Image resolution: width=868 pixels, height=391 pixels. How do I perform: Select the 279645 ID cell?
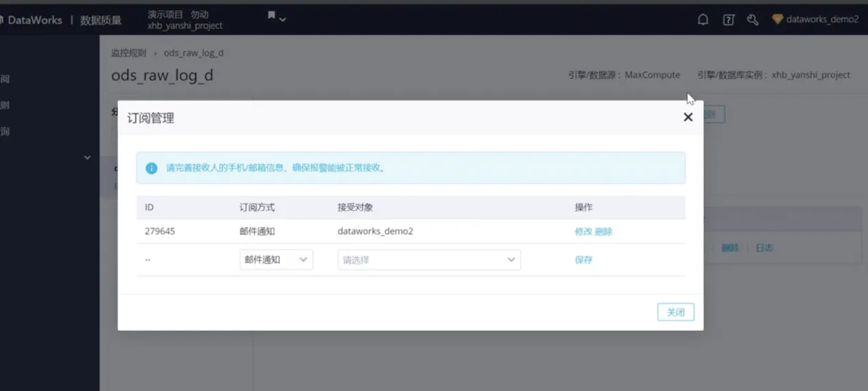point(160,231)
